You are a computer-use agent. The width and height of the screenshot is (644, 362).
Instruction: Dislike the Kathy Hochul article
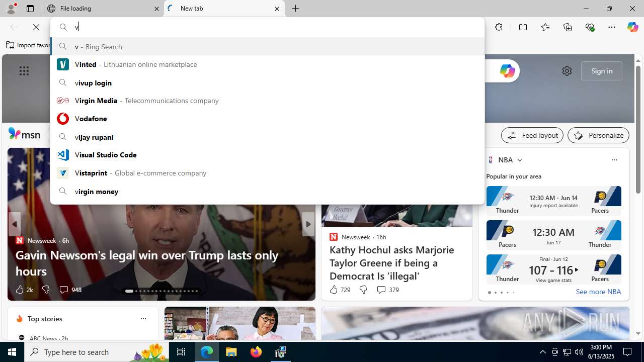point(363,290)
